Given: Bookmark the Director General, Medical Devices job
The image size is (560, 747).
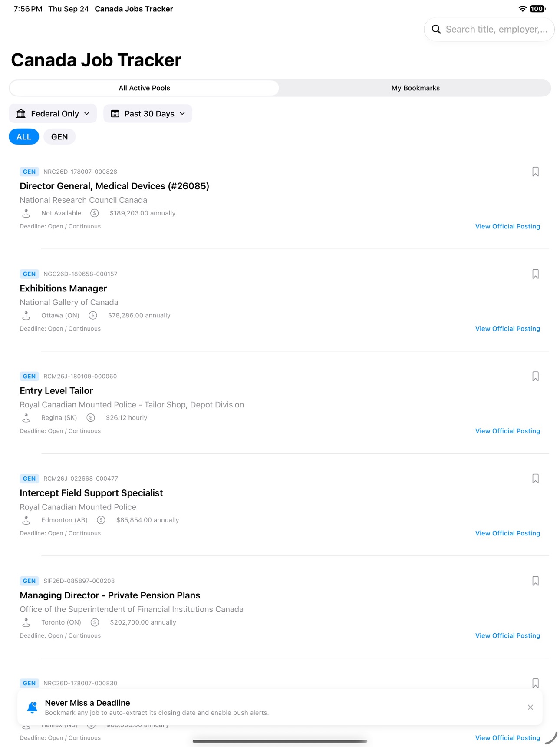Looking at the screenshot, I should [x=535, y=172].
